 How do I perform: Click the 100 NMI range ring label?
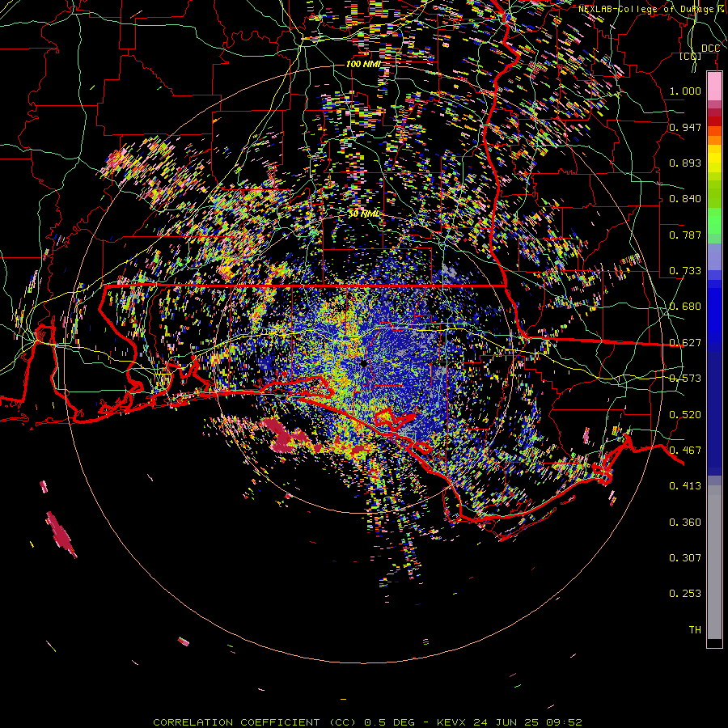[x=363, y=64]
